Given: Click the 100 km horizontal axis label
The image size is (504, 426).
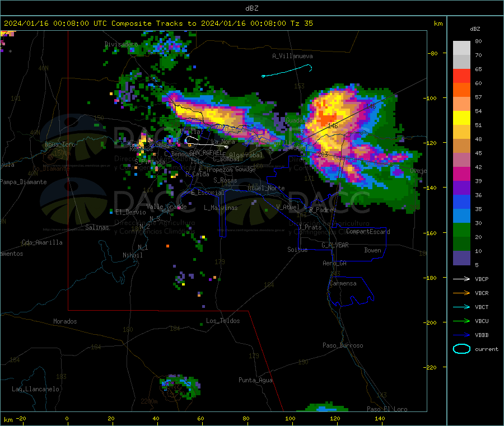Looking at the screenshot, I should (290, 418).
